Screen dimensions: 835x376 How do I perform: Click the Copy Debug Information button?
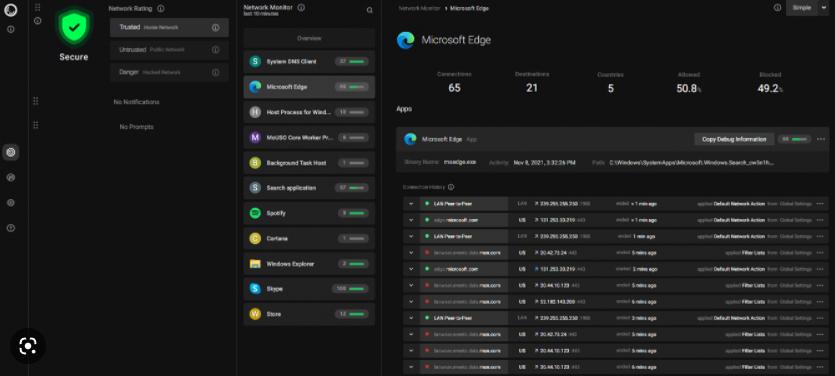click(x=734, y=139)
